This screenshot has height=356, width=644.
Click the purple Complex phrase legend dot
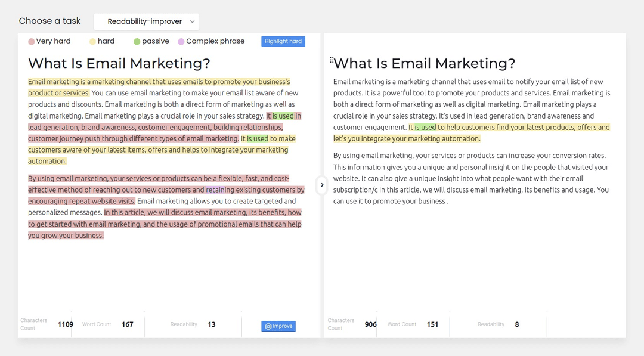(x=181, y=42)
